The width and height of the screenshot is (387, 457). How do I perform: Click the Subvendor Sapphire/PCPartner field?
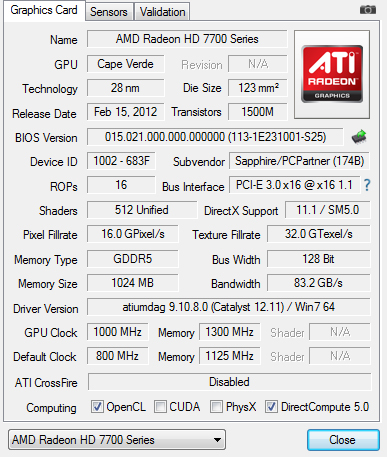299,161
